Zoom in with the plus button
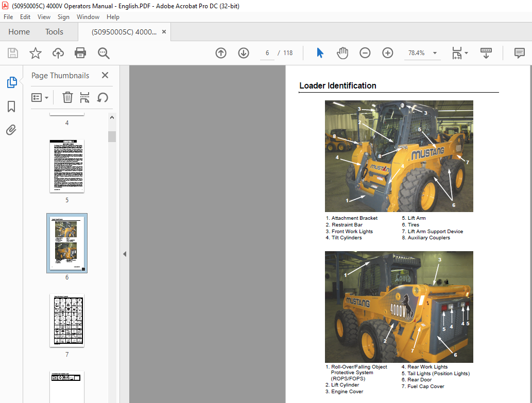Screen dimensions: 532x403 [387, 53]
